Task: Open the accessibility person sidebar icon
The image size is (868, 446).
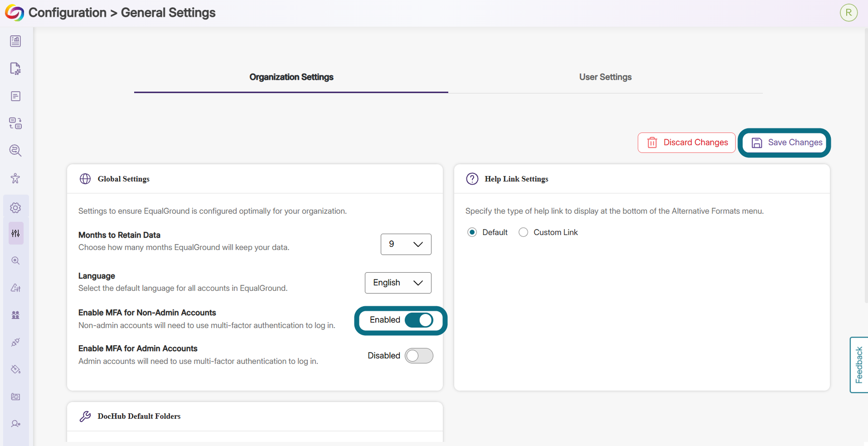Action: click(x=15, y=178)
